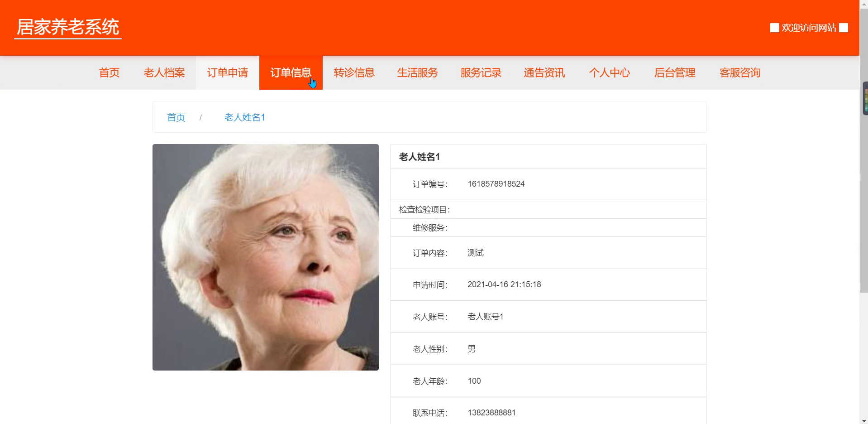Open 转诊信息 page

pyautogui.click(x=354, y=72)
